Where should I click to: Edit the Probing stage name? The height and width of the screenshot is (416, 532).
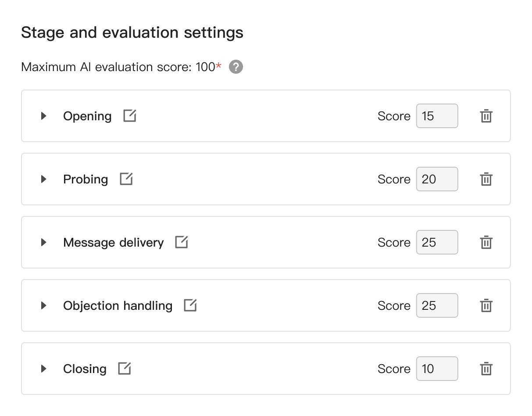click(126, 179)
